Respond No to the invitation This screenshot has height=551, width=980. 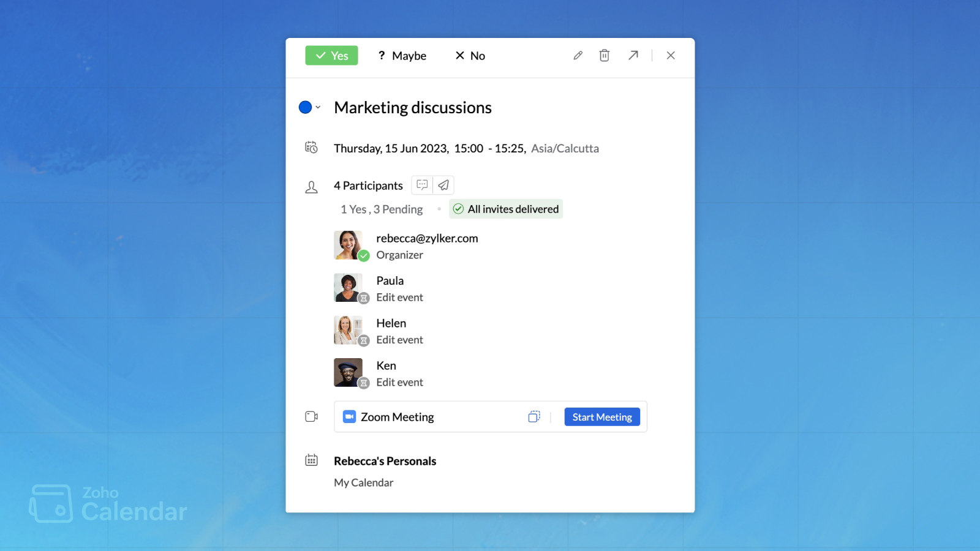[x=470, y=56]
